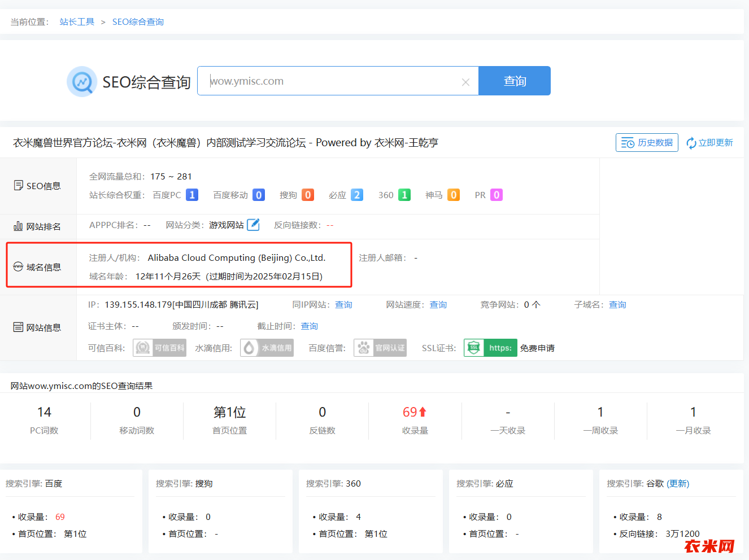This screenshot has width=749, height=560.
Task: Open 站长工具 breadcrumb link
Action: coord(77,22)
